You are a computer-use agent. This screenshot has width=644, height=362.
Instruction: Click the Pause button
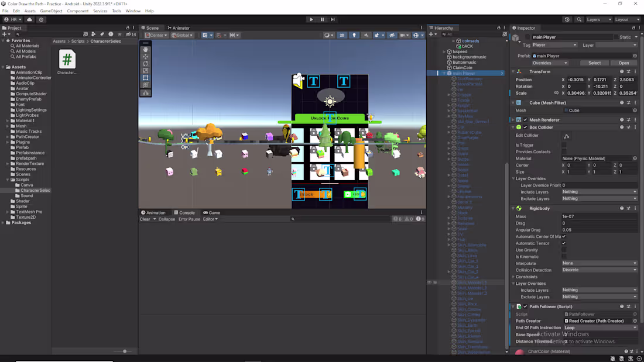pos(322,19)
